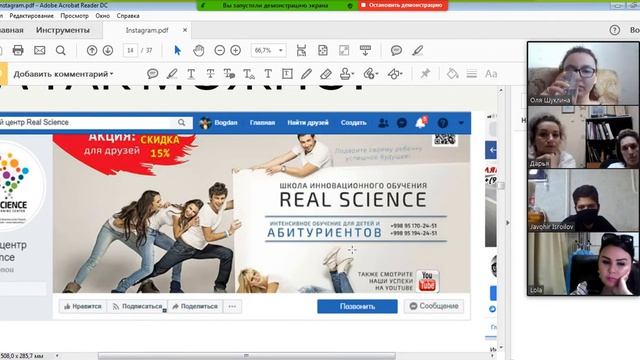Click the page number field
Viewport: 640px width, 360px height.
[x=130, y=50]
